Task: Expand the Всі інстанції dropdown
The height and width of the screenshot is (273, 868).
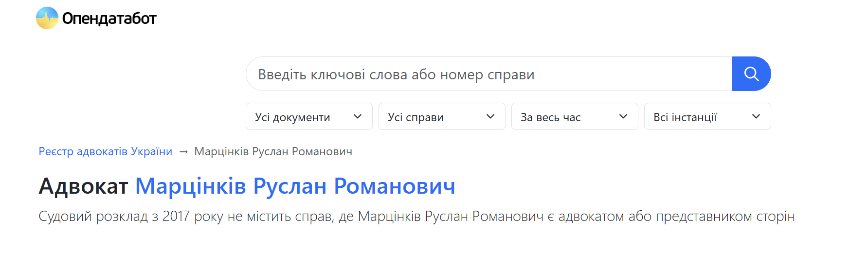Action: [x=707, y=116]
